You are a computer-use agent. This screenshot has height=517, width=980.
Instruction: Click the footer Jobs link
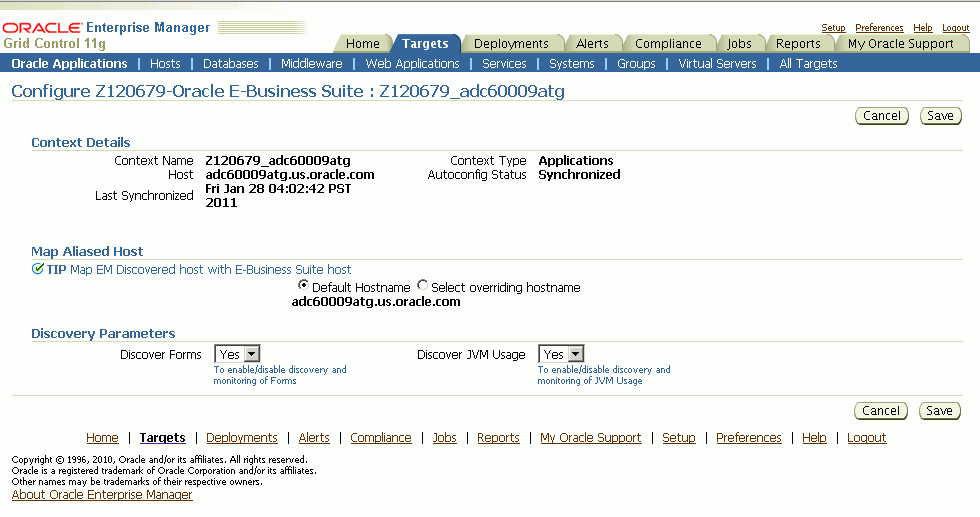(444, 438)
